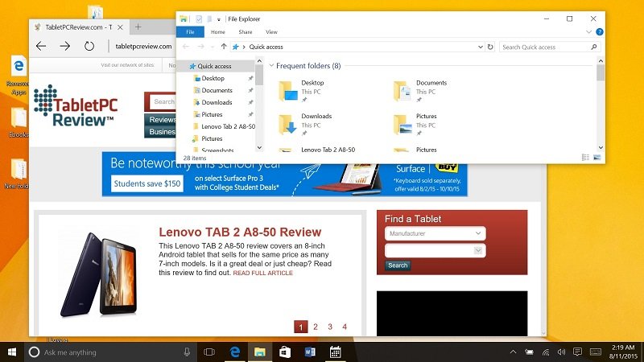Screen dimensions: 644x362
Task: Activate the Cortana microphone icon
Action: click(187, 352)
